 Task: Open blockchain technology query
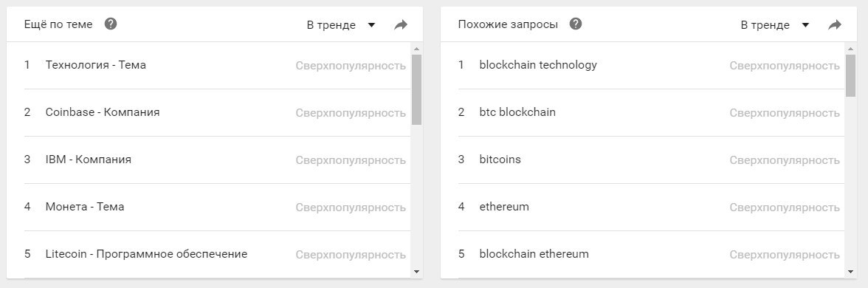coord(651,65)
